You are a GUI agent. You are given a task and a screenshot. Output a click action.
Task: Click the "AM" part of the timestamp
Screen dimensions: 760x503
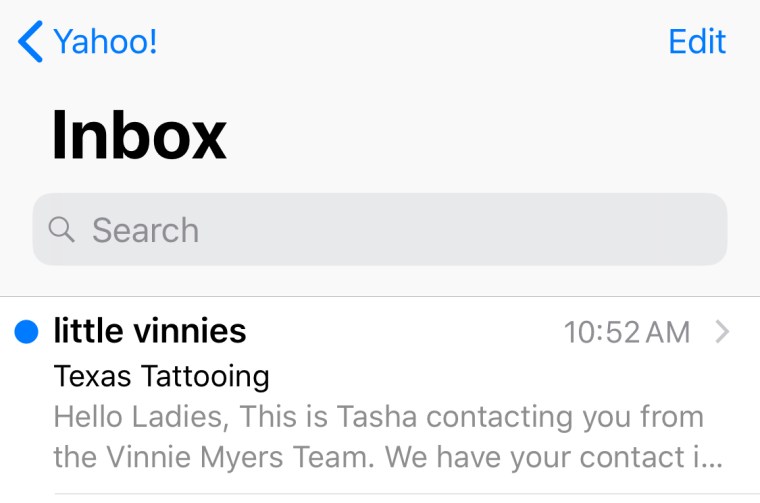click(x=667, y=332)
